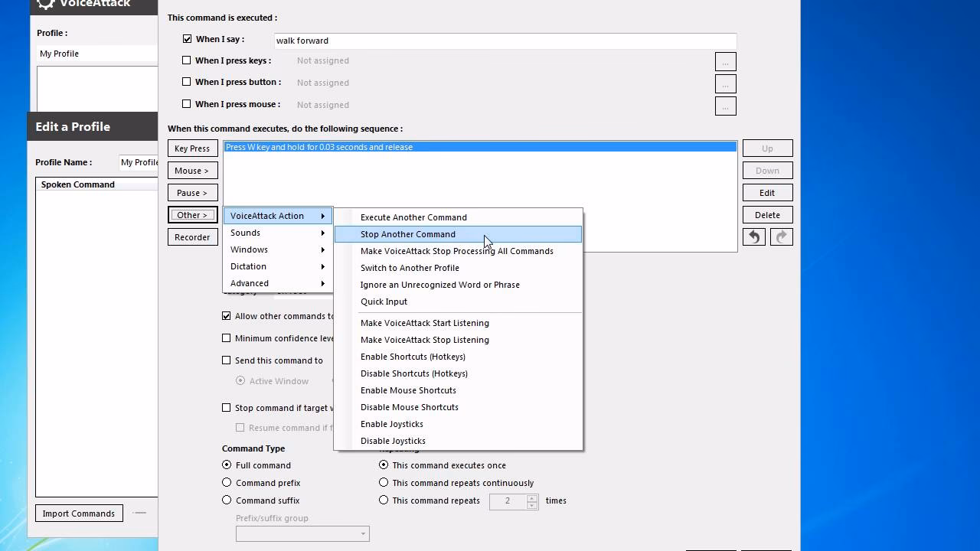The image size is (980, 551).
Task: Select Disable Joysticks menu entry
Action: [x=458, y=441]
